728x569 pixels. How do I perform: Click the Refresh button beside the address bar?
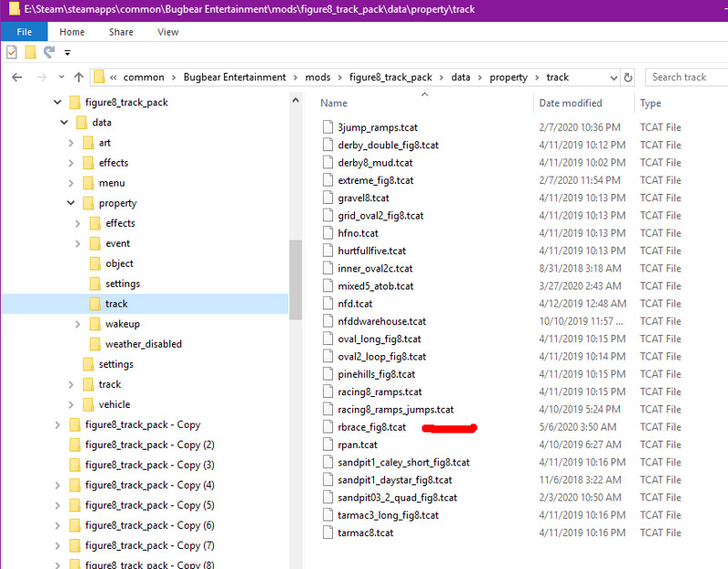click(628, 77)
